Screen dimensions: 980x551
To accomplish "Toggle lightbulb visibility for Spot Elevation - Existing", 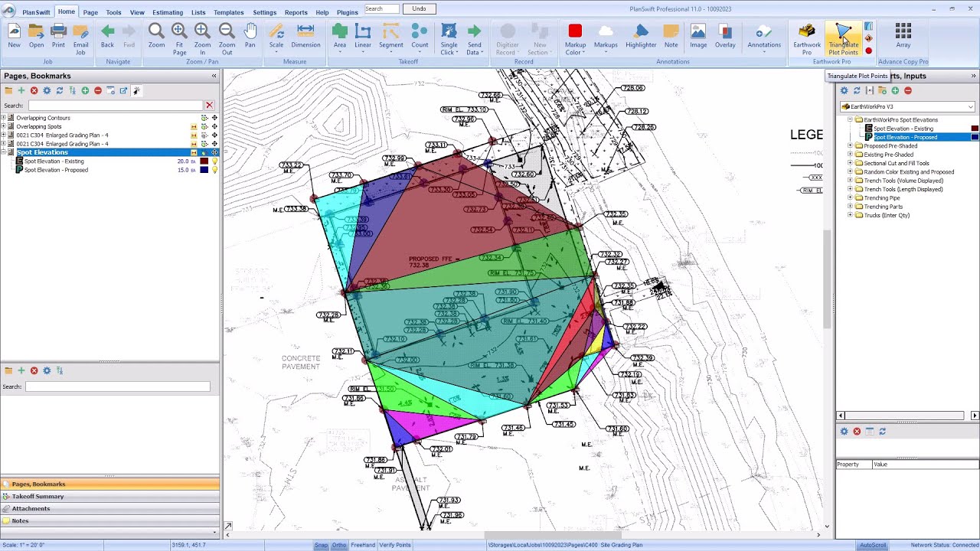I will tap(214, 161).
